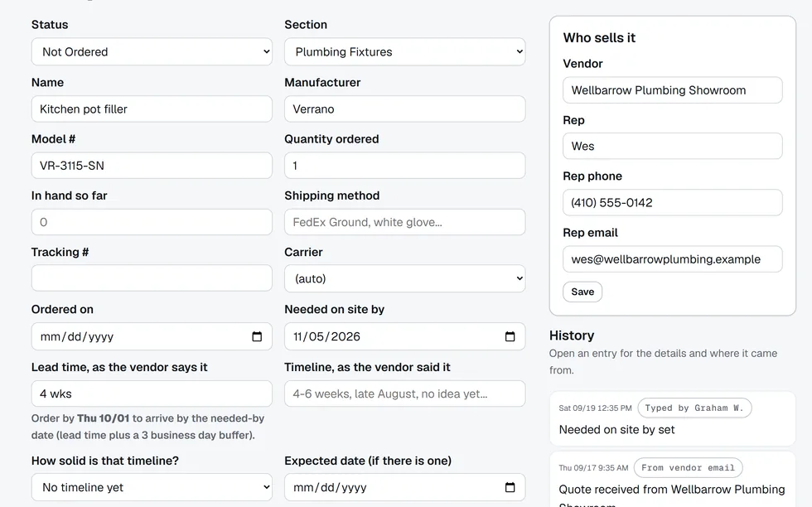Click the Expected date mm/dd/yyyy text
The image size is (812, 507).
[330, 487]
